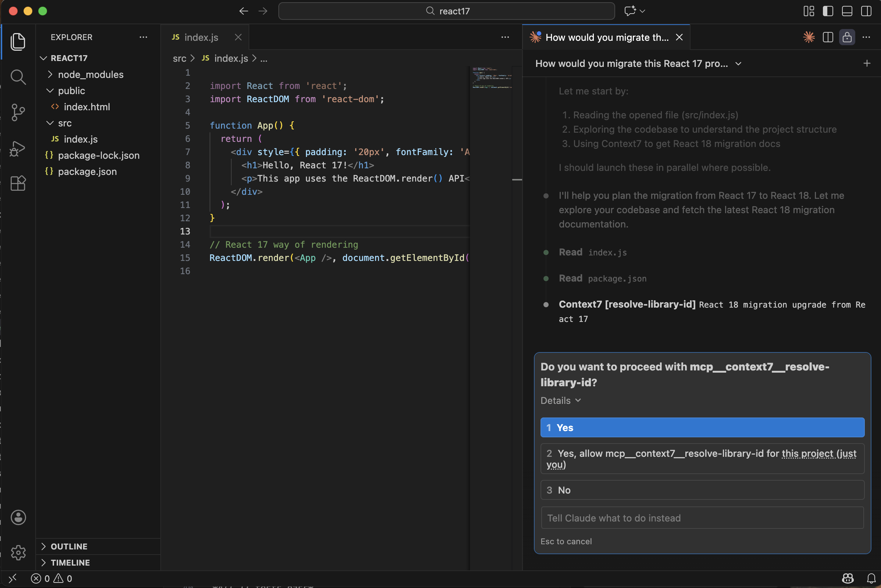
Task: Open the Customize Layout control
Action: [x=809, y=11]
